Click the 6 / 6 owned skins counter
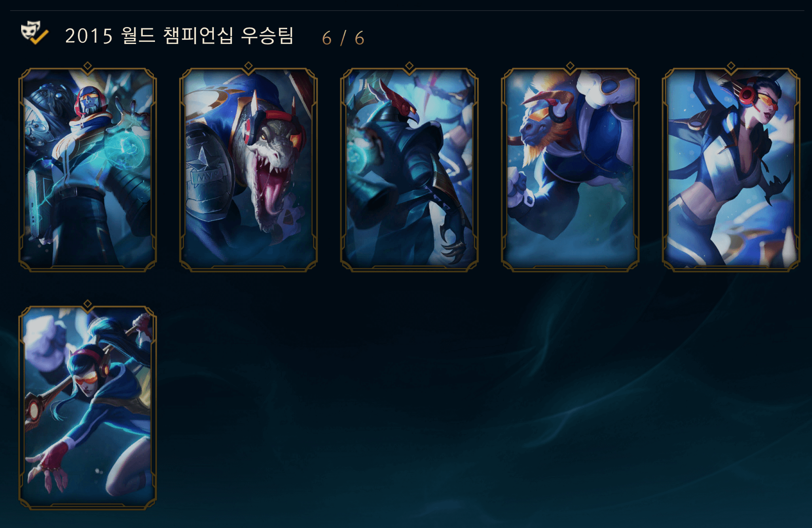This screenshot has width=812, height=528. 343,38
